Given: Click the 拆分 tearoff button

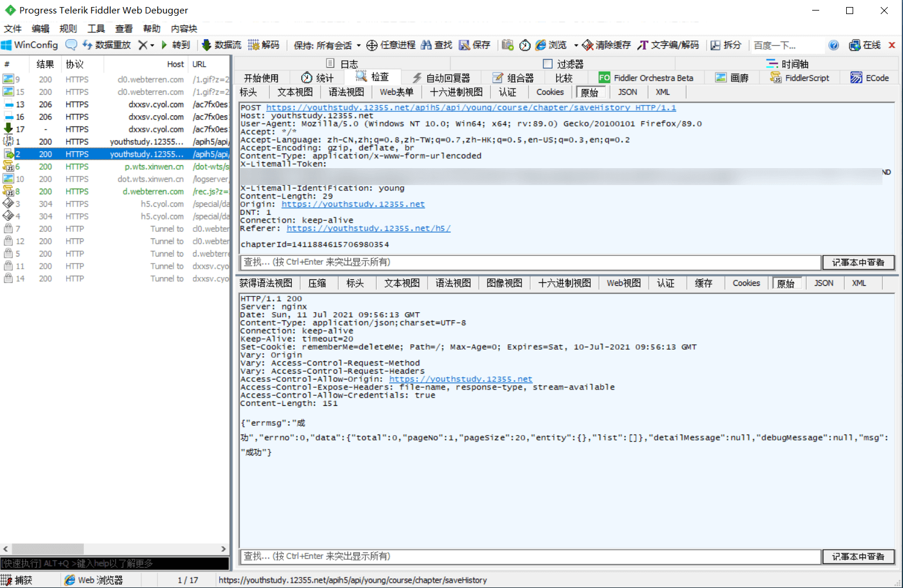Looking at the screenshot, I should click(x=726, y=45).
